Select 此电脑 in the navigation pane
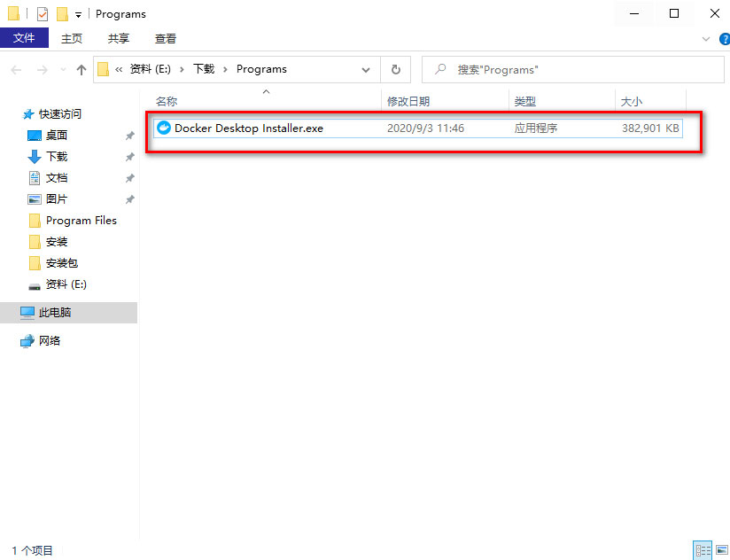This screenshot has width=730, height=560. pyautogui.click(x=55, y=313)
